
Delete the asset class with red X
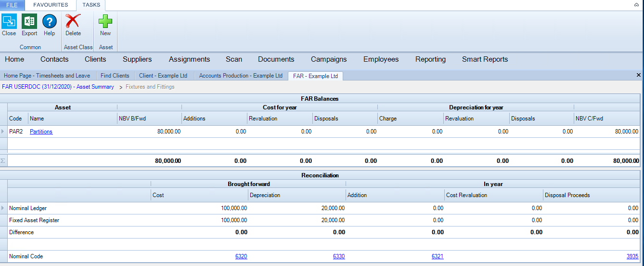tap(73, 22)
